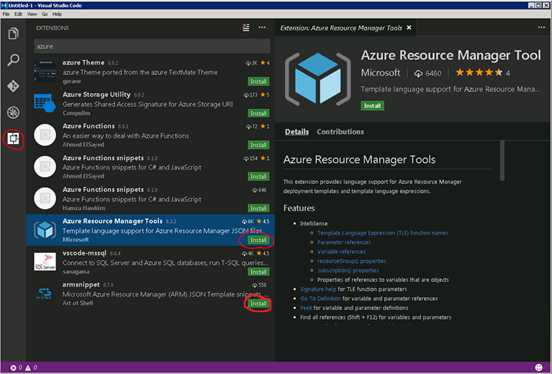Open the Variable references link
This screenshot has width=552, height=374.
(x=341, y=251)
